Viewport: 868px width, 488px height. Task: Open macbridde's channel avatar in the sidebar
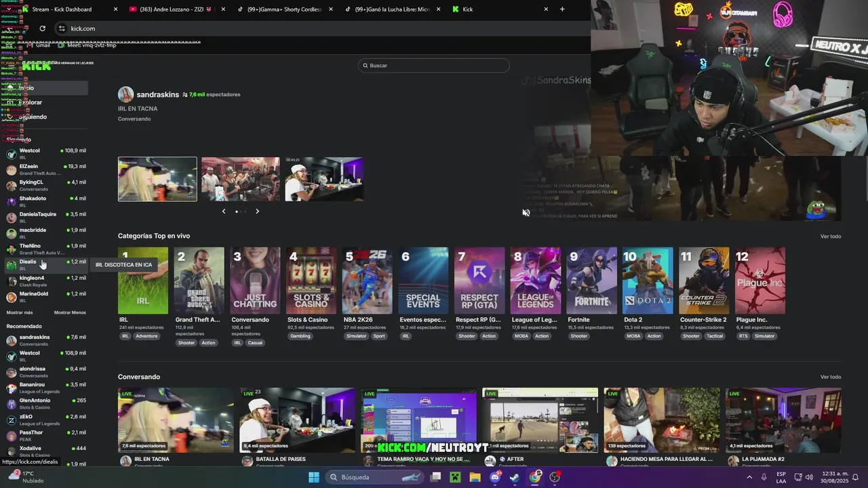pos(12,233)
